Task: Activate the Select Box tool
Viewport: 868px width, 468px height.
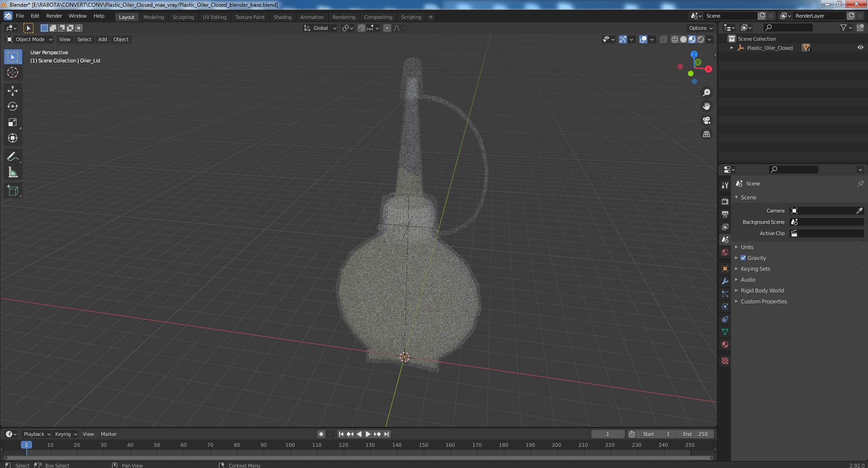Action: pyautogui.click(x=13, y=57)
